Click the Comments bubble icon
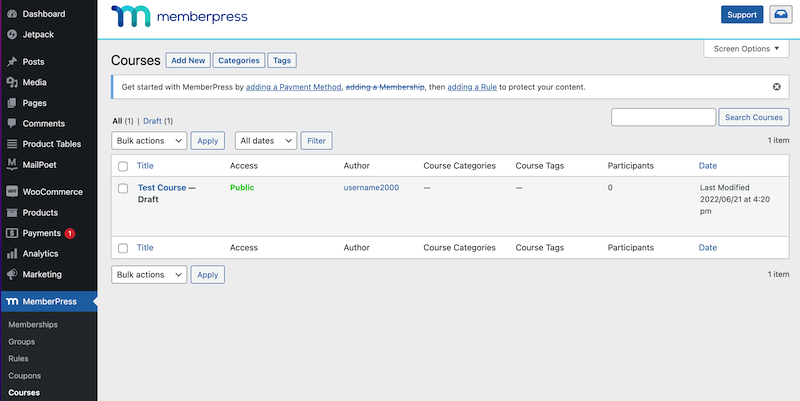 click(x=12, y=123)
